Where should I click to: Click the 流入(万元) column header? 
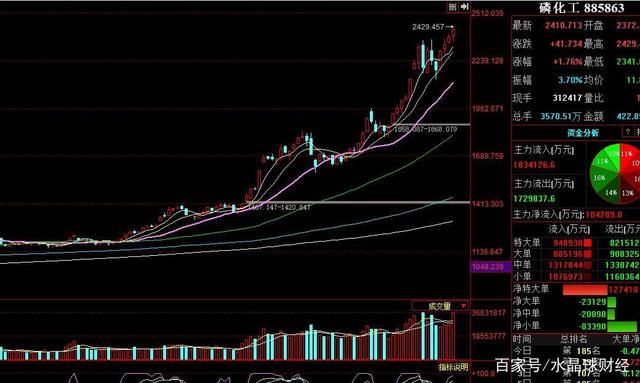(569, 229)
